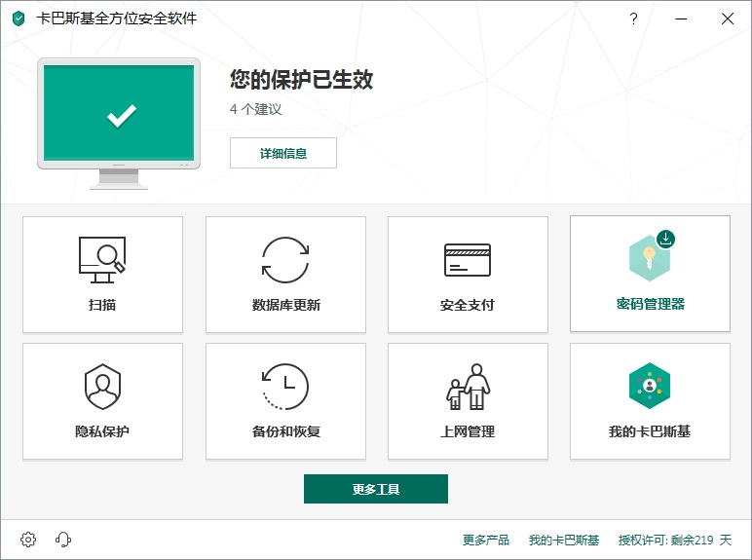Open the 我的卡巴斯基 link in footer
The height and width of the screenshot is (560, 752).
click(564, 540)
